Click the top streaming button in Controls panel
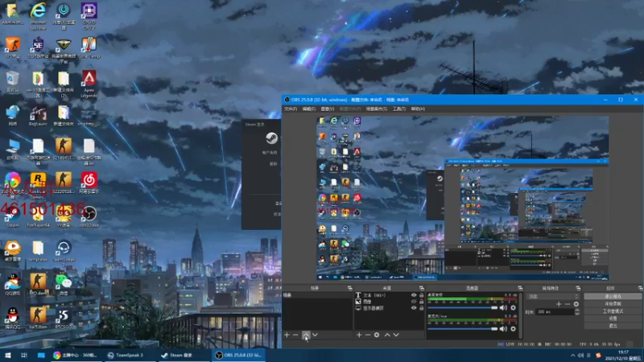Screen dimensions: 644x362 (613, 296)
